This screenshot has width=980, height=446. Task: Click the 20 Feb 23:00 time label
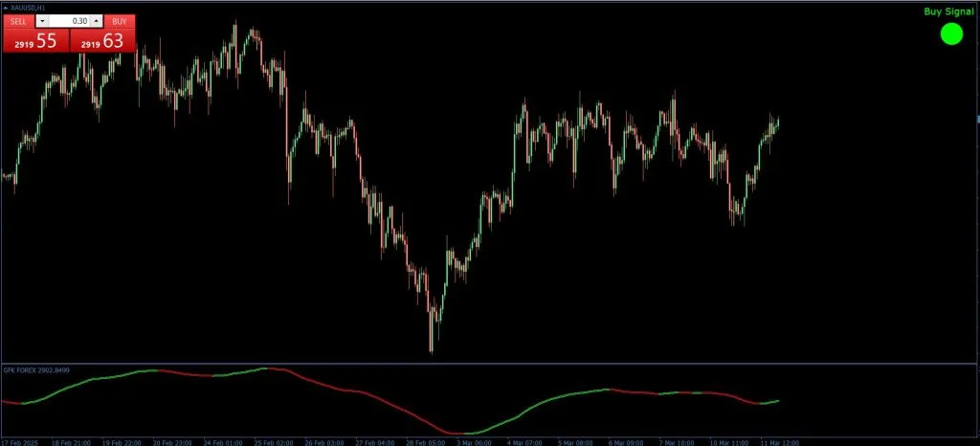[x=172, y=442]
